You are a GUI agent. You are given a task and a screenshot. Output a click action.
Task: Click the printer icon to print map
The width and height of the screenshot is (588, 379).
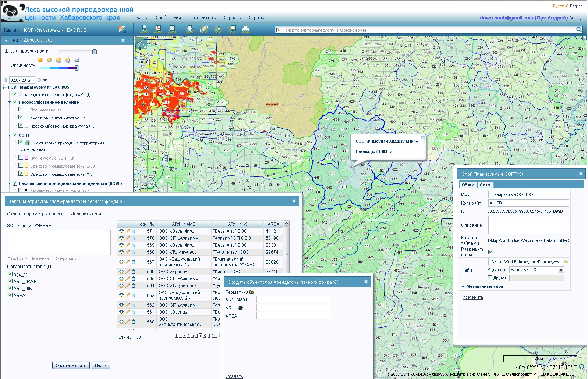(x=246, y=29)
